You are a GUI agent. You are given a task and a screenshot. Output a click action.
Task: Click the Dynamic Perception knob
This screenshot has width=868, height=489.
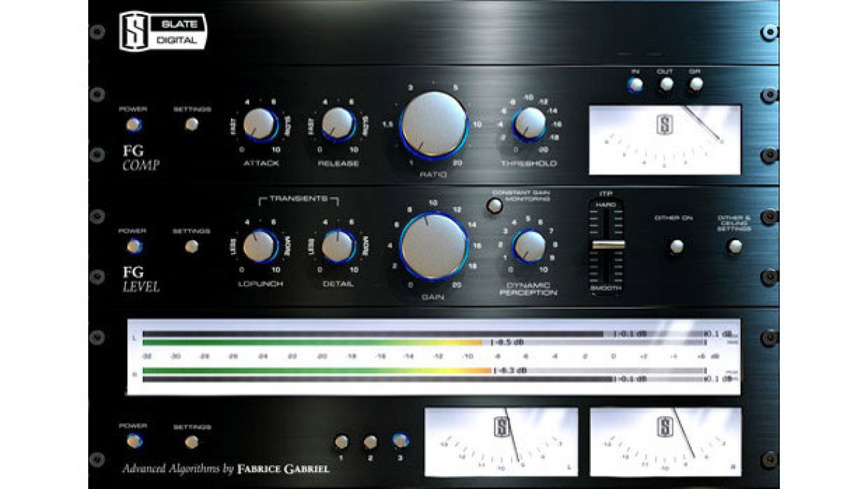(x=529, y=246)
